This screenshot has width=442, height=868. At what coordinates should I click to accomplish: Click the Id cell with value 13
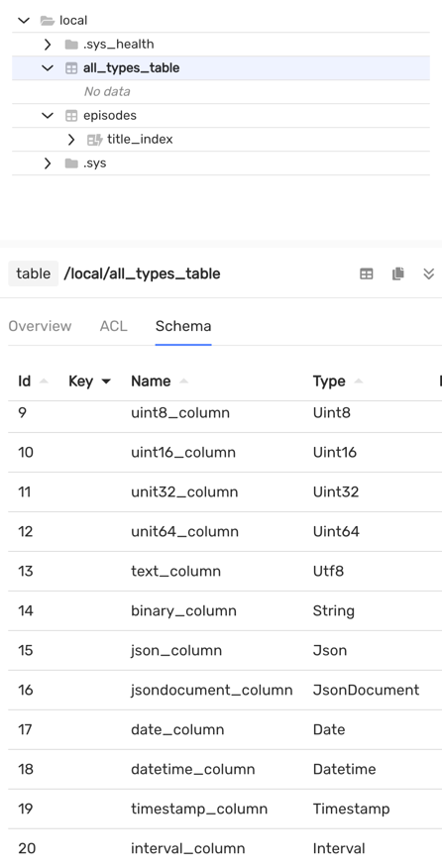click(x=26, y=572)
